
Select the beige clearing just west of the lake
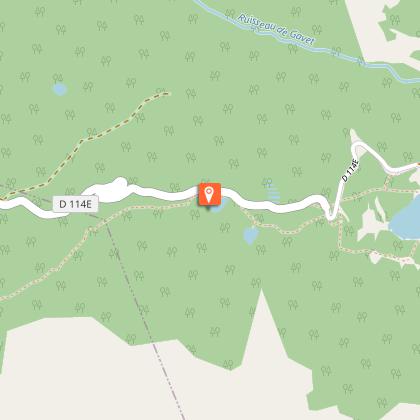(372, 222)
